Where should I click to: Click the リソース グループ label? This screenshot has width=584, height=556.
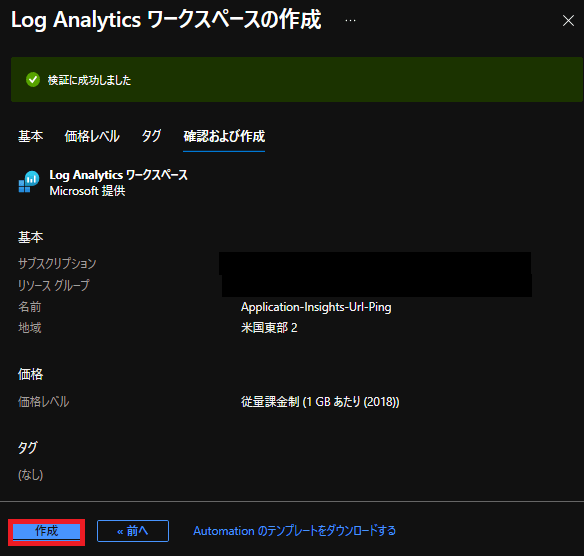(54, 286)
